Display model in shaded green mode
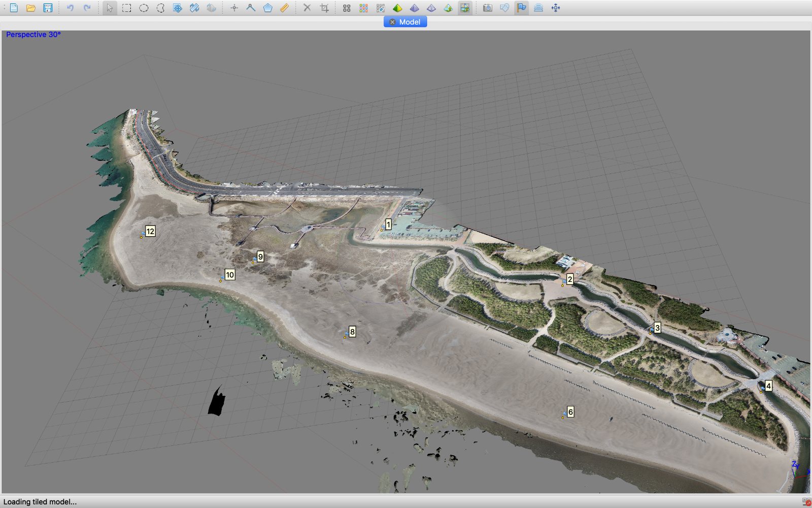812x508 pixels. click(397, 8)
